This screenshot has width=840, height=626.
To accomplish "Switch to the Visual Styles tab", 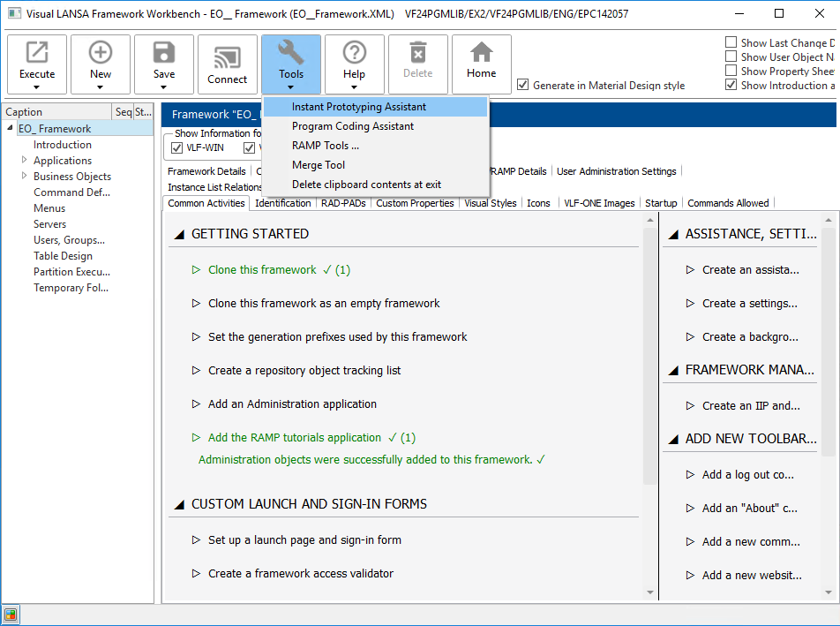I will [x=490, y=203].
